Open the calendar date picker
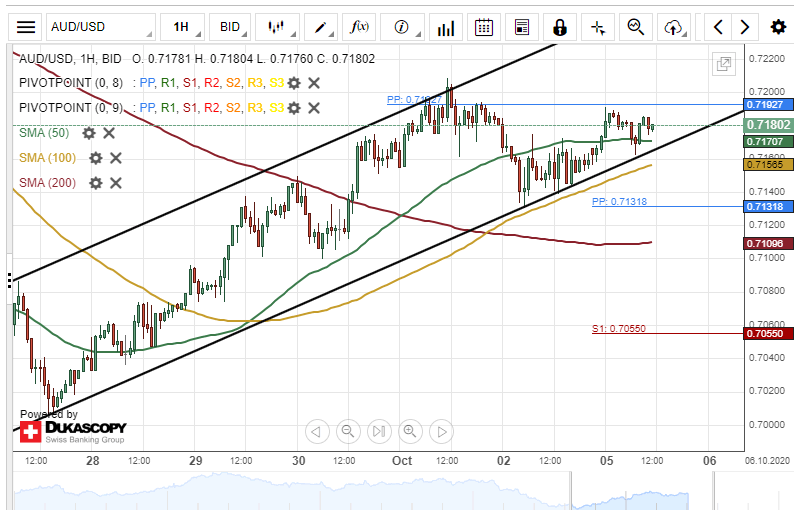 point(483,27)
